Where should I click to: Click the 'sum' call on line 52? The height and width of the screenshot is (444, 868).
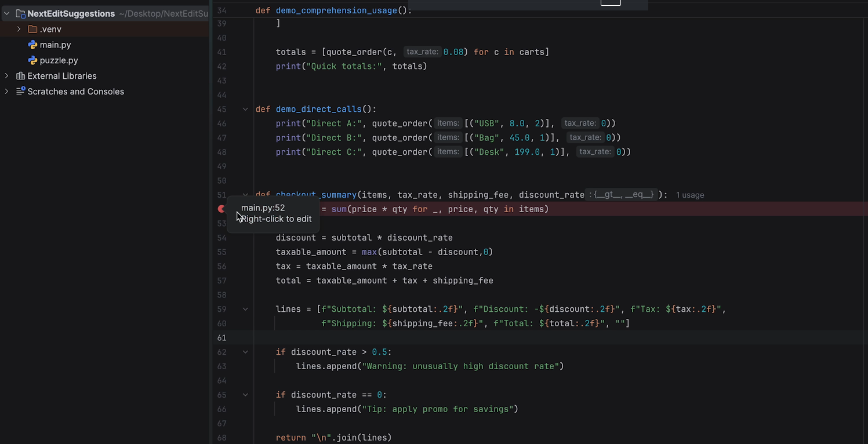(x=339, y=209)
